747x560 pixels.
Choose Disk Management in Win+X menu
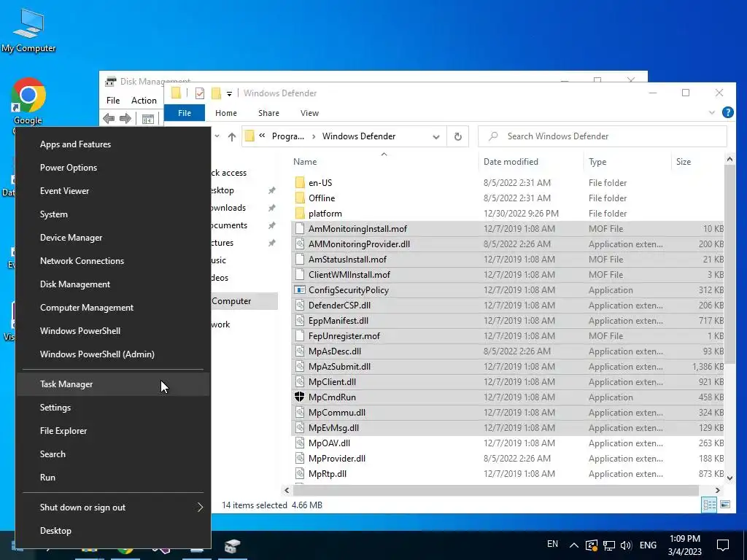pyautogui.click(x=113, y=284)
